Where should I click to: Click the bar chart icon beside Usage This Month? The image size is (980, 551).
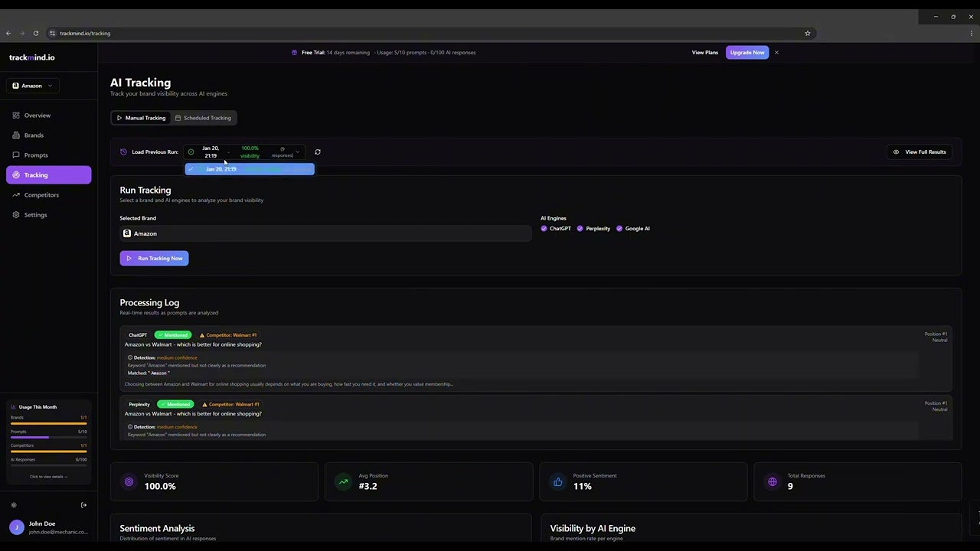tap(13, 407)
